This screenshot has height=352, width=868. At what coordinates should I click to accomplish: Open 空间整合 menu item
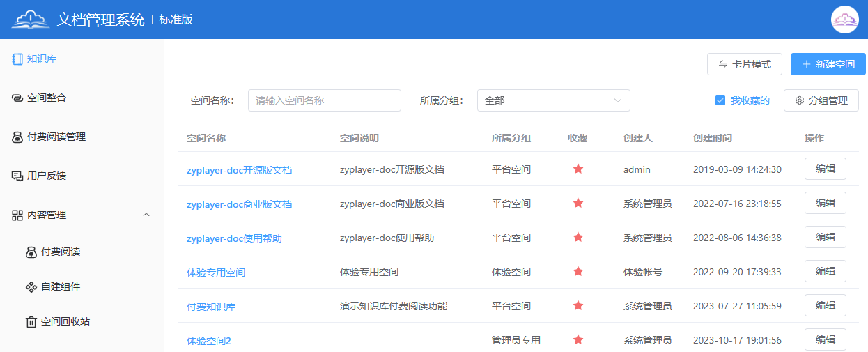(x=82, y=98)
